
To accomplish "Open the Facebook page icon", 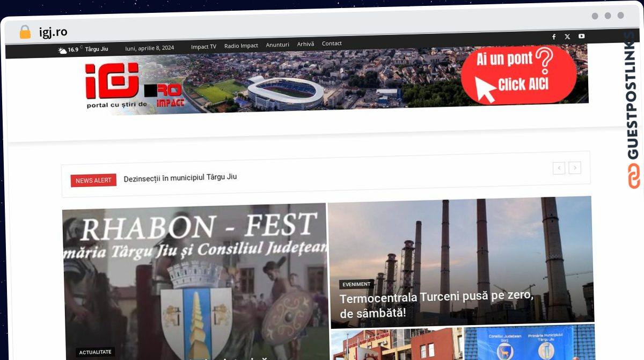I will pyautogui.click(x=554, y=37).
